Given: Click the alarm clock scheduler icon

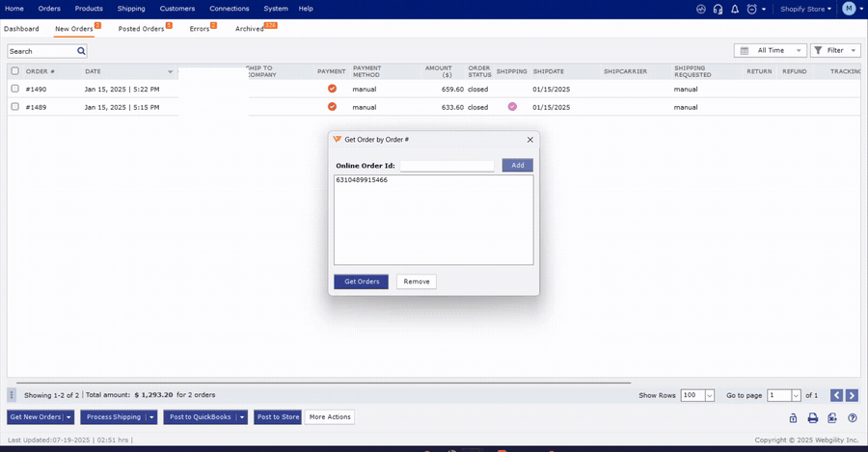Looking at the screenshot, I should (x=751, y=9).
